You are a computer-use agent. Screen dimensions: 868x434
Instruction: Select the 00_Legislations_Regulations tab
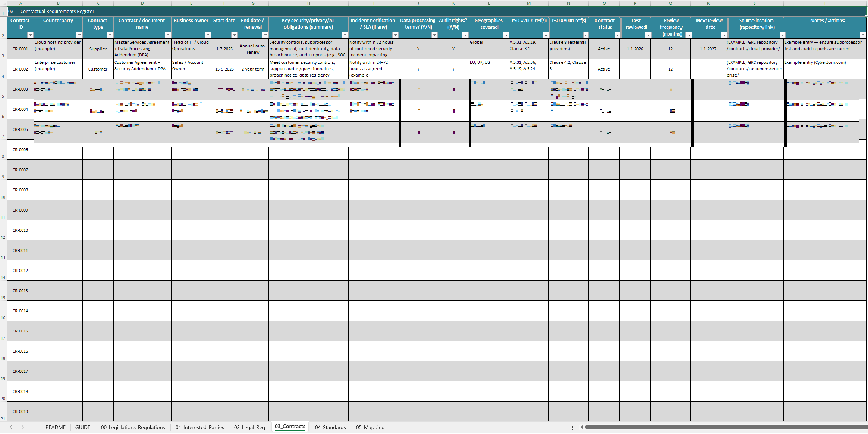pos(133,427)
